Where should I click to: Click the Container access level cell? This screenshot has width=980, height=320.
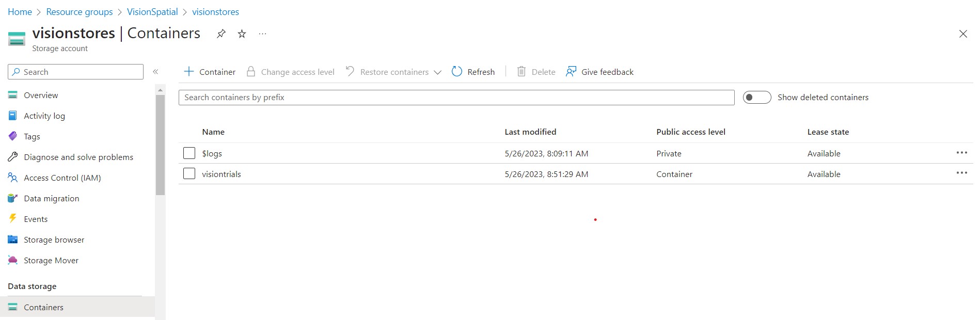(674, 174)
